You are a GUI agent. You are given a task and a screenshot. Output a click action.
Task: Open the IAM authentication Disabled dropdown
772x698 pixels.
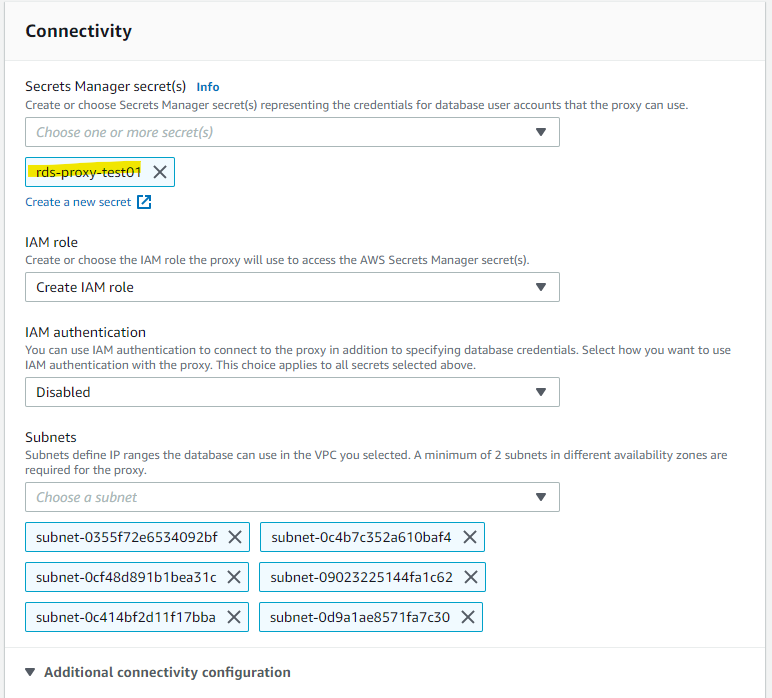tap(292, 392)
